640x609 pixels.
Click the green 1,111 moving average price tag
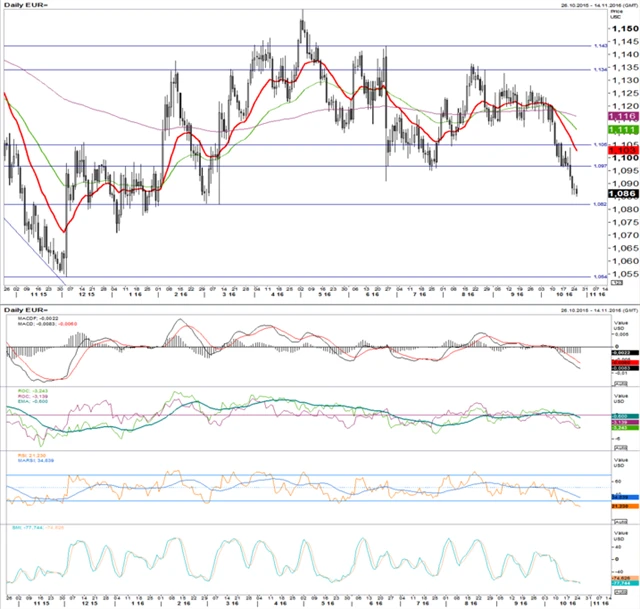point(623,130)
